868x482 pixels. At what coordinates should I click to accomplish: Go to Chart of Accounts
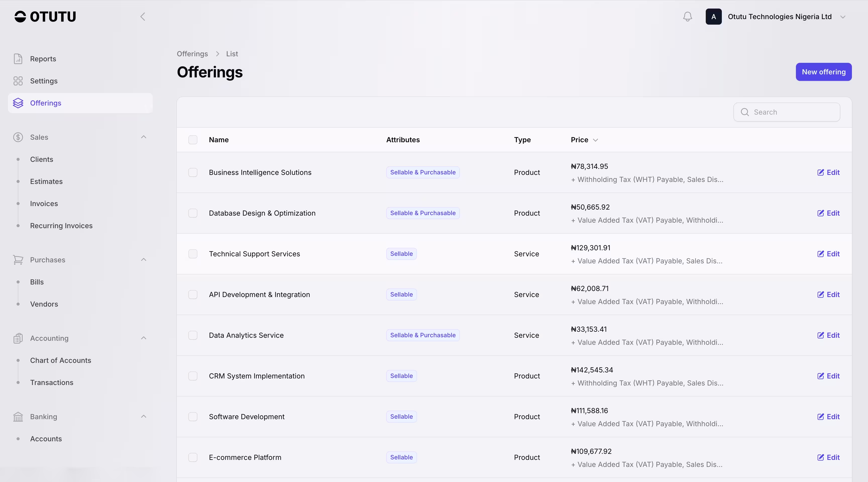click(x=61, y=360)
